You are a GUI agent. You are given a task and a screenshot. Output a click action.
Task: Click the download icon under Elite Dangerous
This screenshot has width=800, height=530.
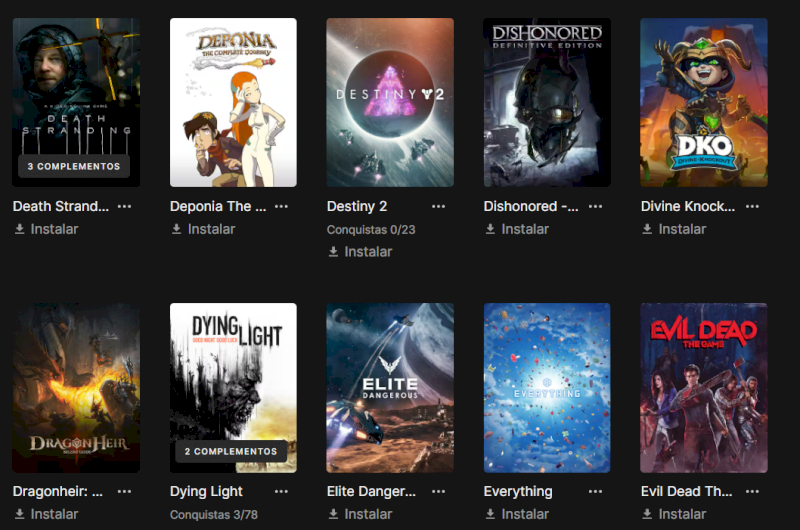tap(333, 514)
